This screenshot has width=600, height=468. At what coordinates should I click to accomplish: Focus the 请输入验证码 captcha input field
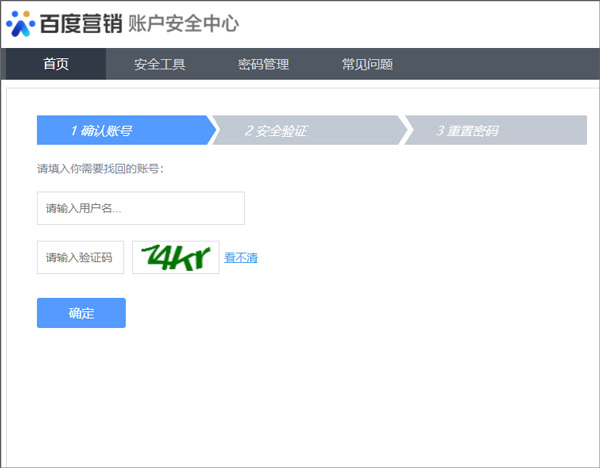click(80, 258)
